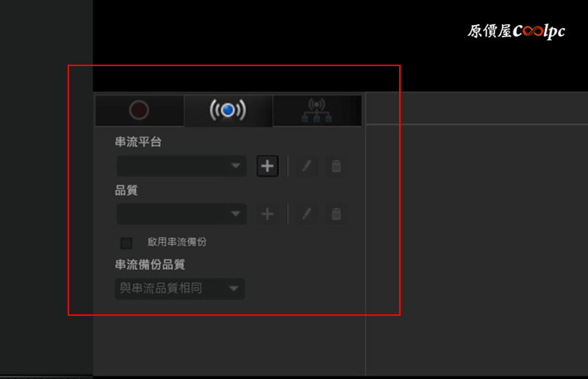Switch to the red record tab
Screen dimensions: 588x379
pyautogui.click(x=140, y=110)
